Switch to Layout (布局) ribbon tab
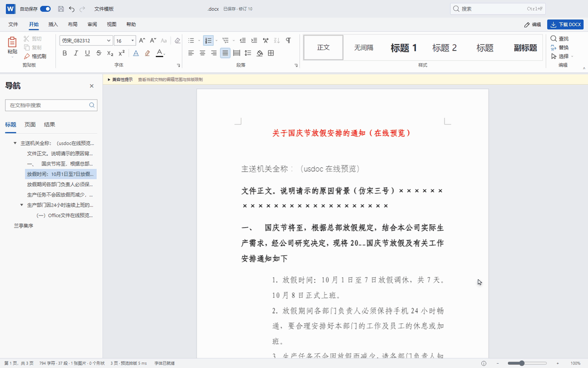The image size is (588, 368). click(x=73, y=25)
